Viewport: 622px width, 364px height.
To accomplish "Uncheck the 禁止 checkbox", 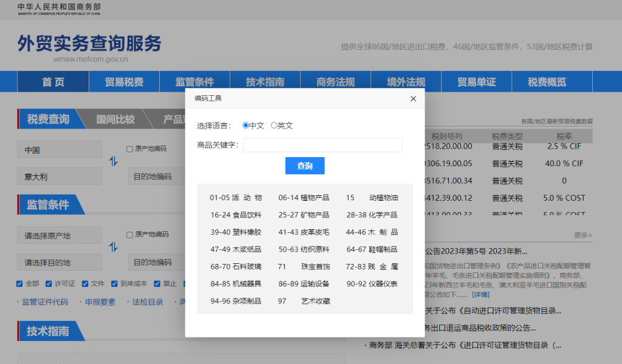I will tap(157, 283).
